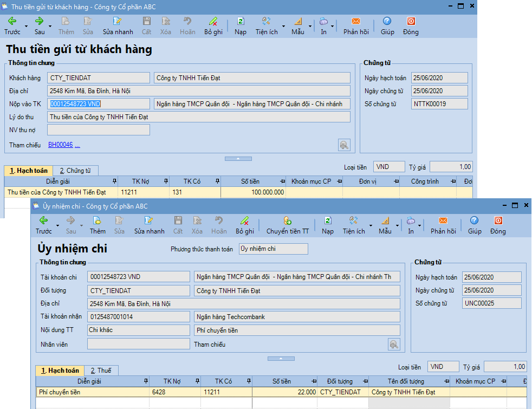Expand Mẫu dropdown arrow in Thu tiền gửi
The image size is (532, 409).
point(310,27)
